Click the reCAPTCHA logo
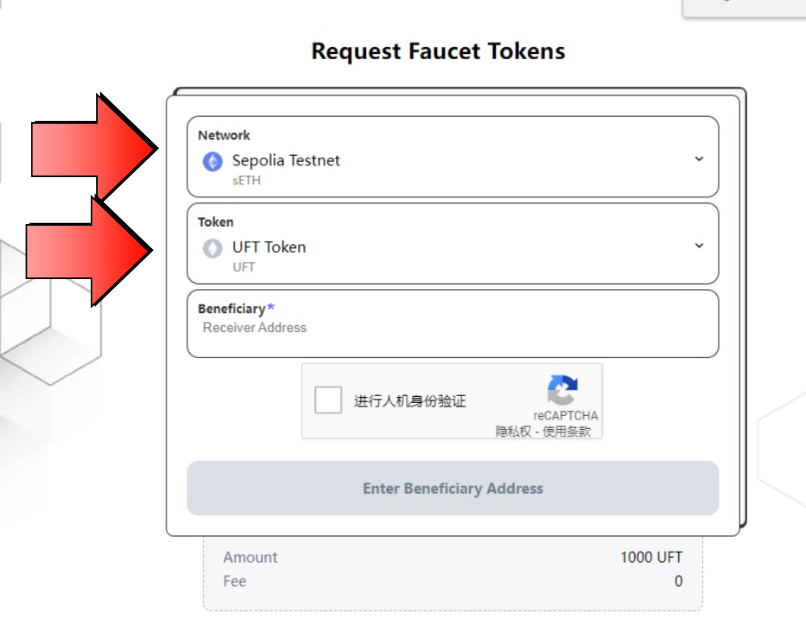The width and height of the screenshot is (806, 632). pos(563,391)
